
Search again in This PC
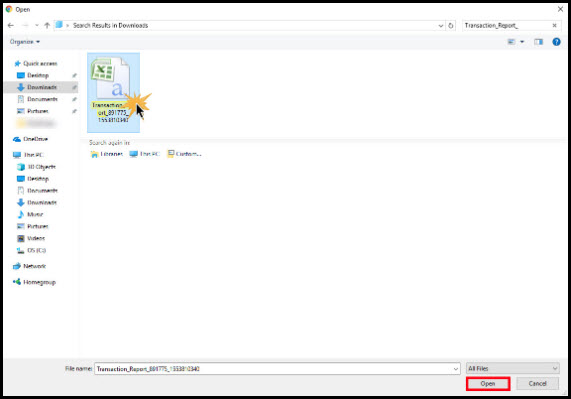pos(145,154)
